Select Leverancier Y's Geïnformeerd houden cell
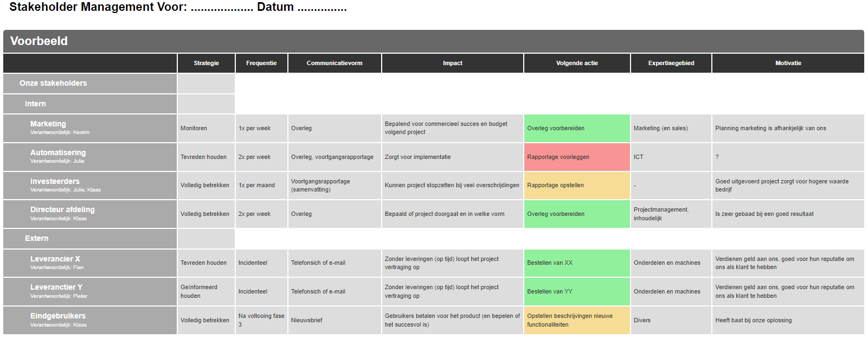 pos(205,291)
